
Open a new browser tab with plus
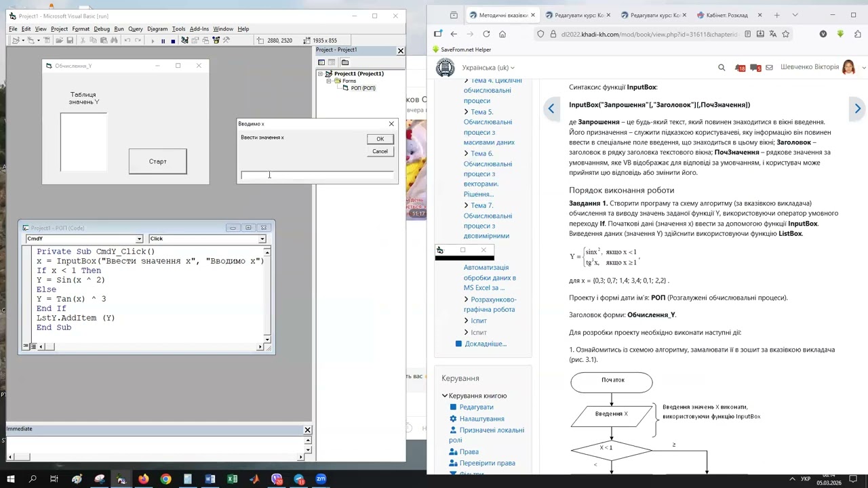[777, 15]
